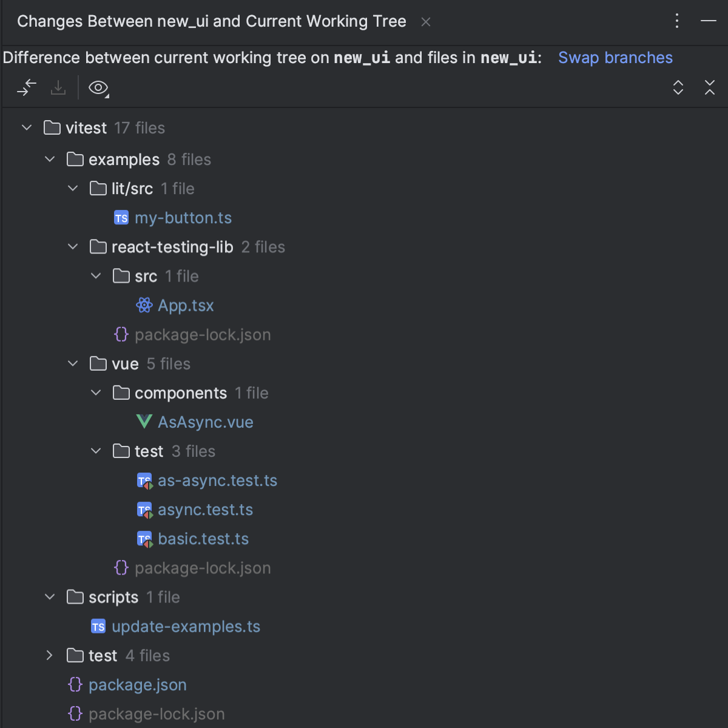Expand the test folder with 4 files

click(49, 655)
